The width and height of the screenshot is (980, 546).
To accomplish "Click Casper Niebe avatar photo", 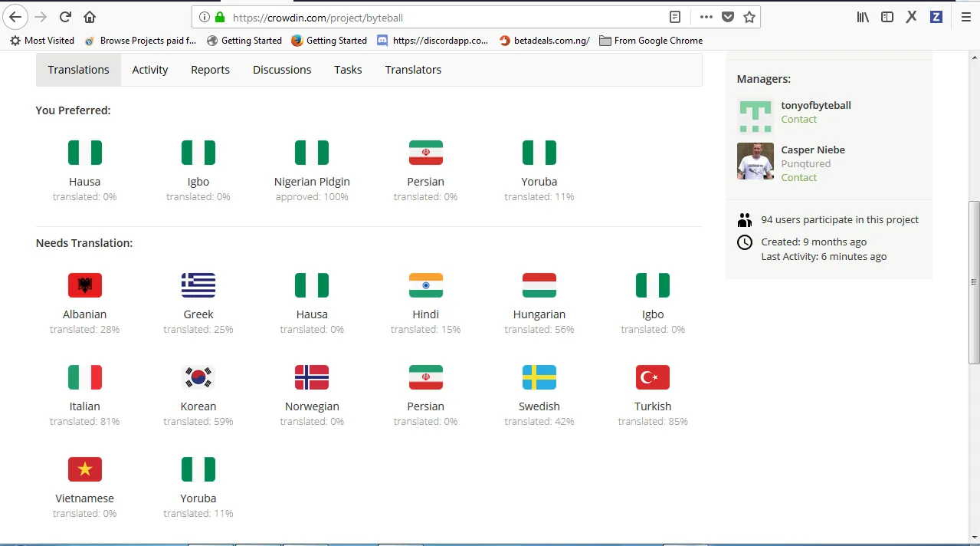I will coord(755,161).
